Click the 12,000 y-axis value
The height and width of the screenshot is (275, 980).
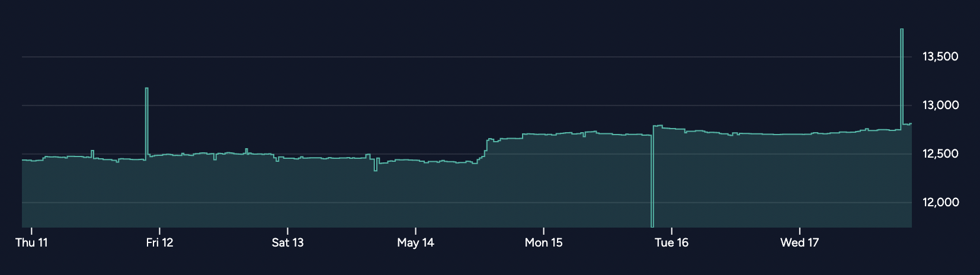point(940,203)
